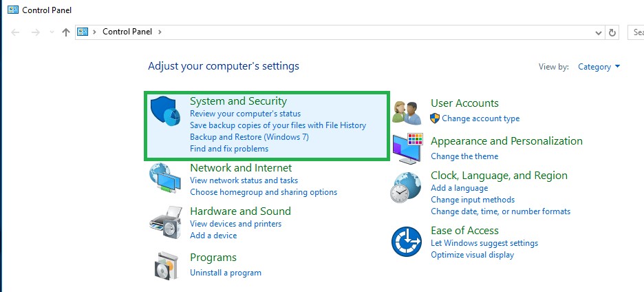Image resolution: width=644 pixels, height=292 pixels.
Task: Refresh the Control Panel view
Action: (x=612, y=32)
